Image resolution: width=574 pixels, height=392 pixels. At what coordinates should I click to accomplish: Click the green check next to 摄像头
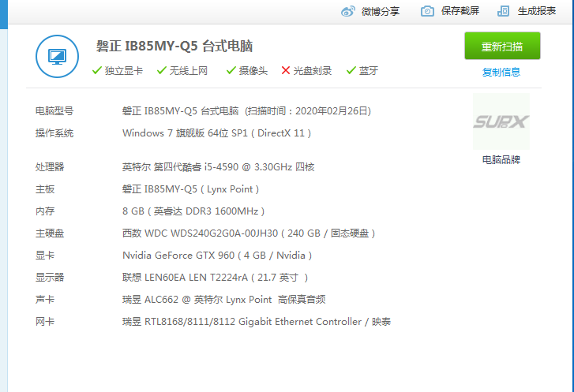coord(231,70)
